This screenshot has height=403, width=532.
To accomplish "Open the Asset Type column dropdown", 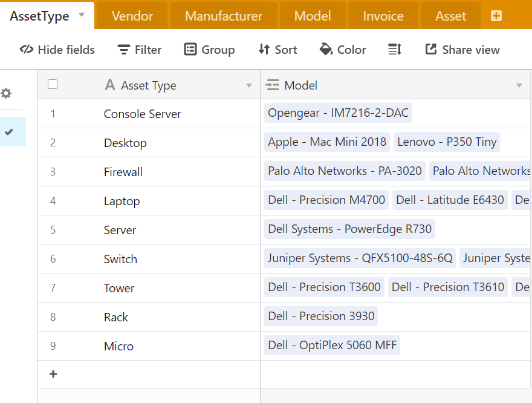I will coord(249,85).
